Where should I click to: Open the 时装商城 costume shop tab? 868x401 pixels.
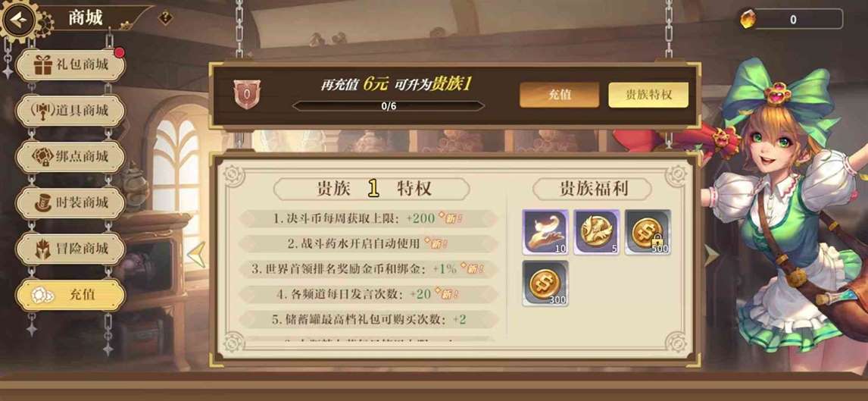(71, 202)
